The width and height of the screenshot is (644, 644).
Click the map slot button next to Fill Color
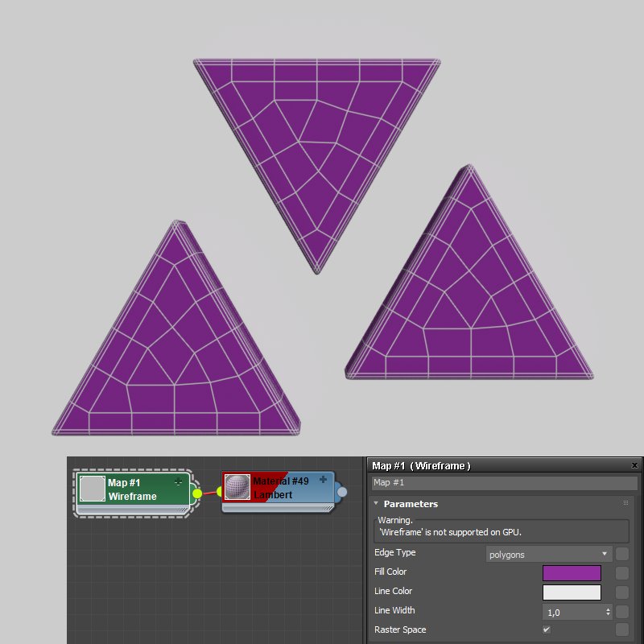pos(622,573)
